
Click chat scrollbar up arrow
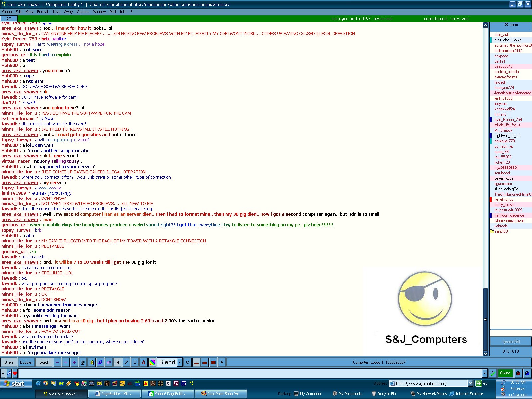(485, 25)
